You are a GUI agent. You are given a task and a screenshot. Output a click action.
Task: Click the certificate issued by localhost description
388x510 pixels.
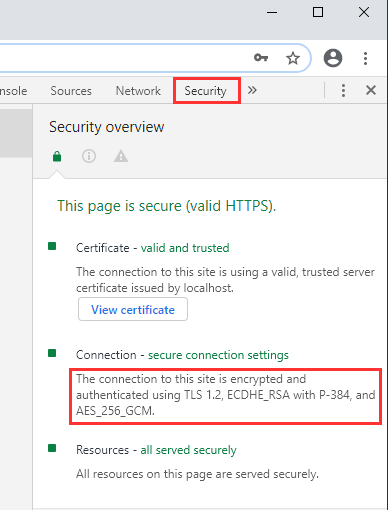click(225, 280)
